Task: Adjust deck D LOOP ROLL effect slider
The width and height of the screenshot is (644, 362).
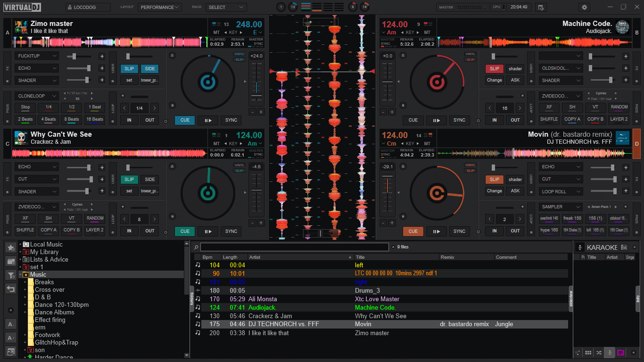Action: coord(603,191)
